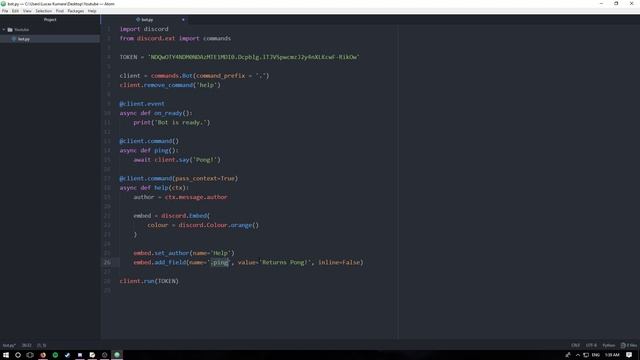The image size is (640, 360).
Task: Click the network icon in system tray
Action: click(x=586, y=355)
